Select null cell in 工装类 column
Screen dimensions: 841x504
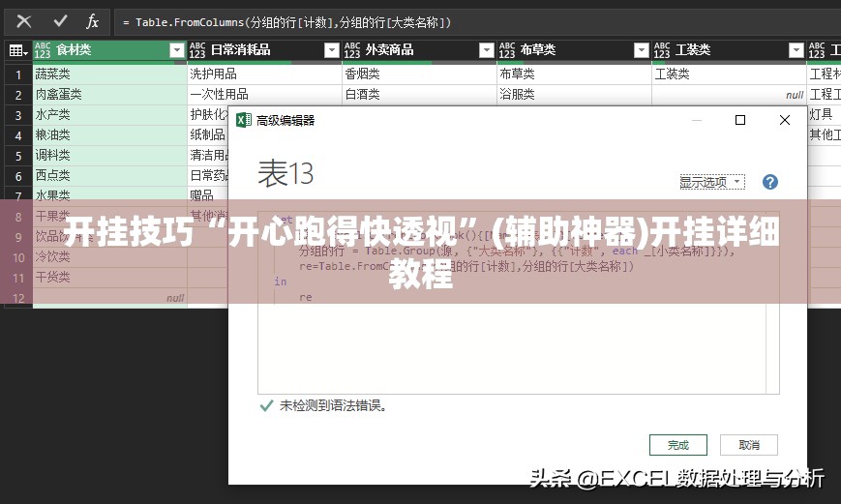(x=729, y=95)
